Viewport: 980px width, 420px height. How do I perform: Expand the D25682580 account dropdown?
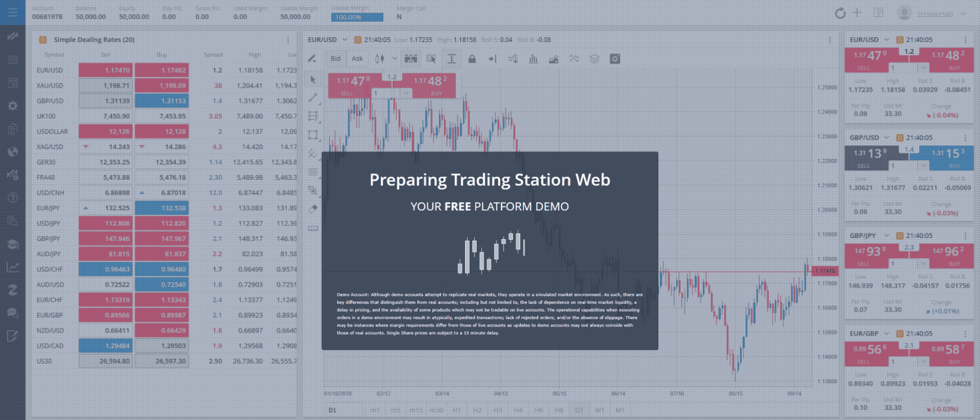click(963, 14)
